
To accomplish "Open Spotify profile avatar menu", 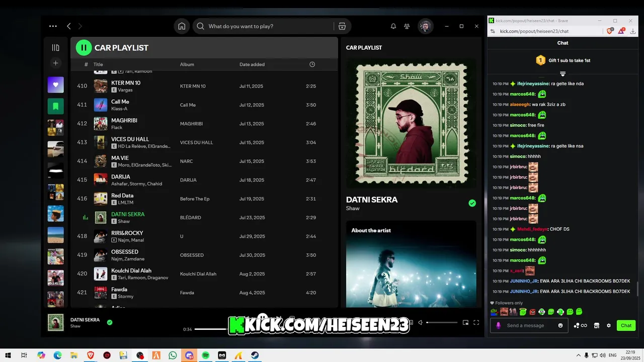I will coord(426,26).
